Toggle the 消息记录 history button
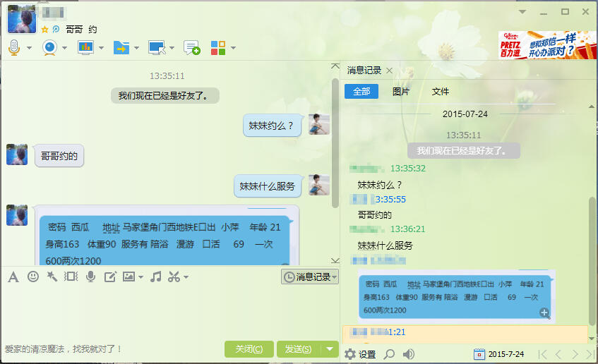The image size is (598, 364). (310, 277)
